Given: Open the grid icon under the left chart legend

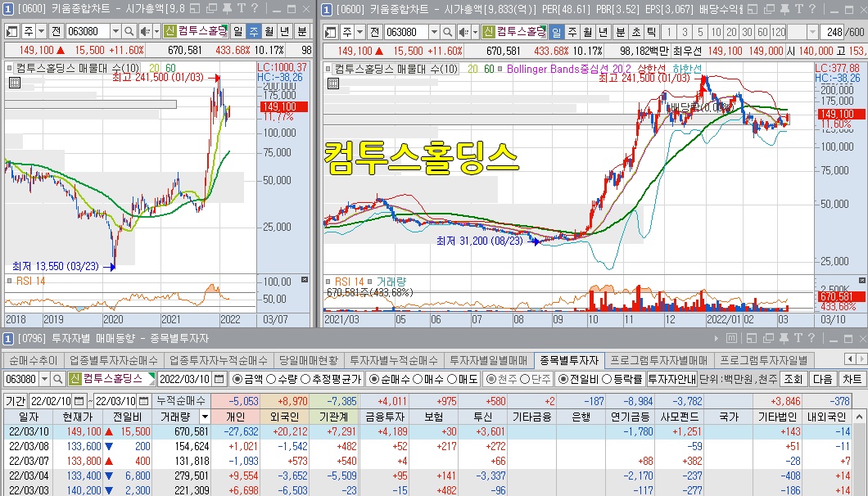Looking at the screenshot, I should tap(15, 83).
